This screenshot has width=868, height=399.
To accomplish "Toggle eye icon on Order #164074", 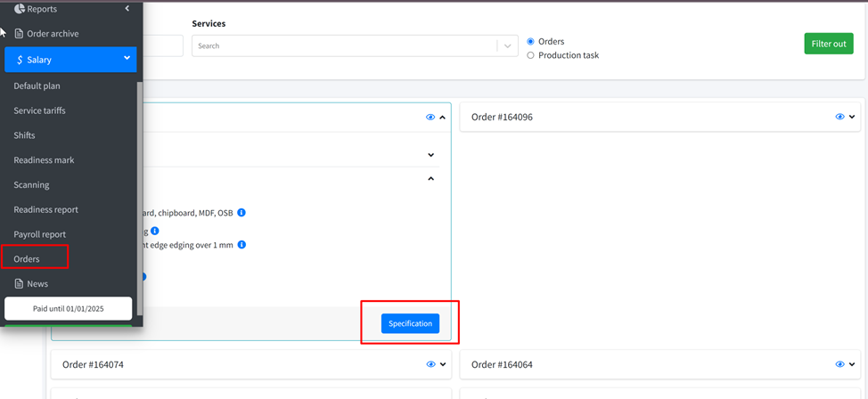I will pyautogui.click(x=430, y=364).
